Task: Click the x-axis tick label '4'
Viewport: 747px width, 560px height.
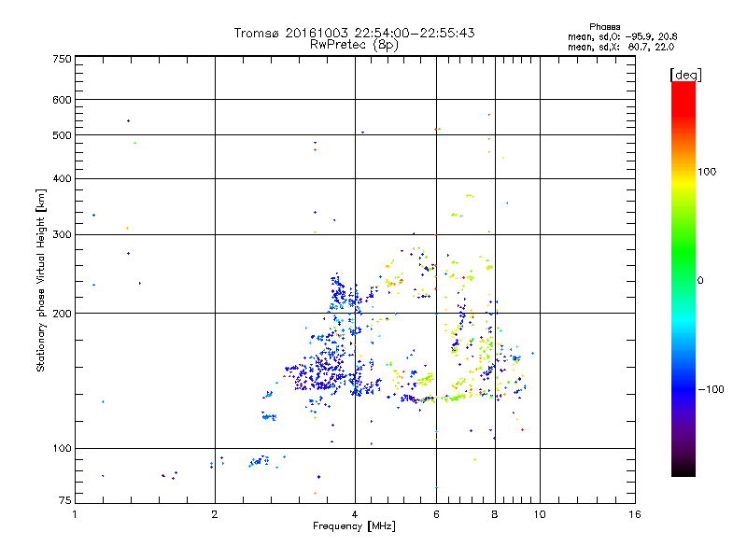Action: pyautogui.click(x=355, y=514)
